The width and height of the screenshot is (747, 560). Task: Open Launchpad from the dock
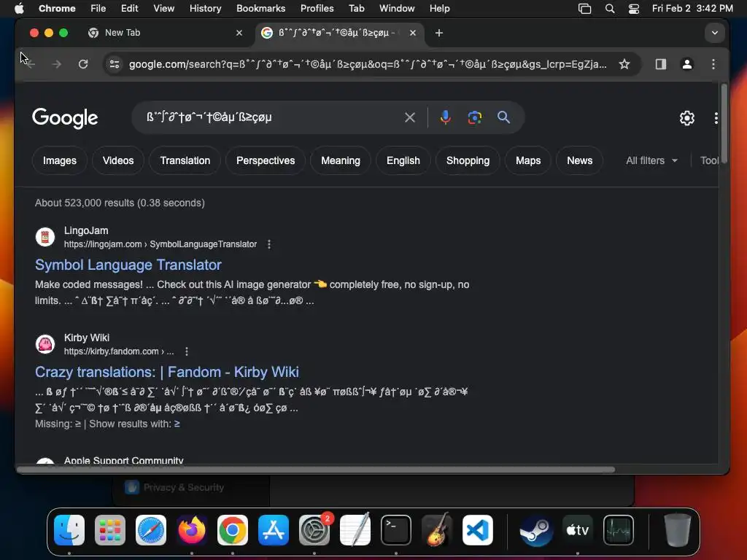tap(110, 530)
